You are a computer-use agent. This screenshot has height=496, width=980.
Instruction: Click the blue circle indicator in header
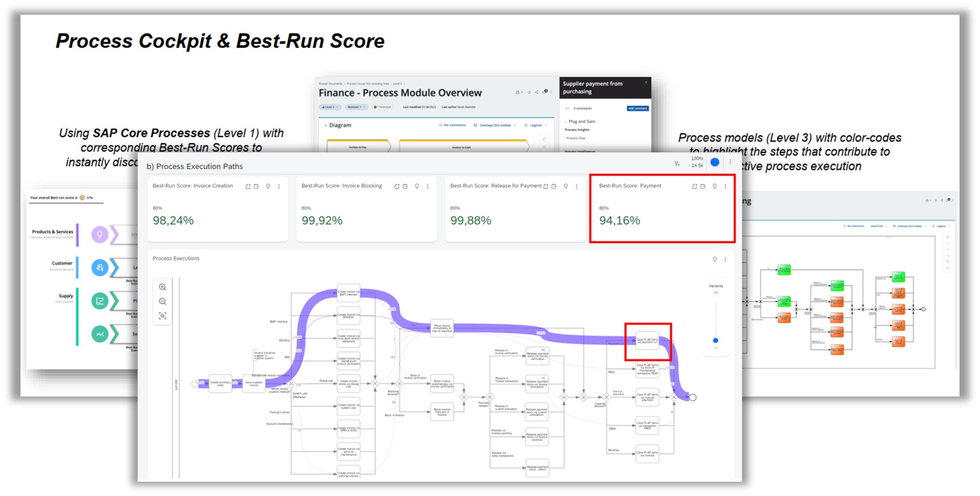coord(715,162)
